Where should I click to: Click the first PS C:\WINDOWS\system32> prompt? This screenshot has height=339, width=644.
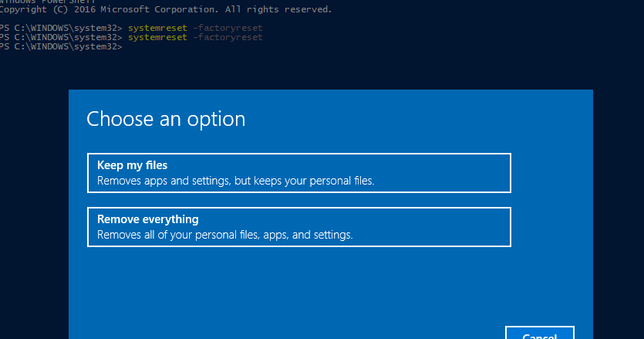(x=62, y=29)
